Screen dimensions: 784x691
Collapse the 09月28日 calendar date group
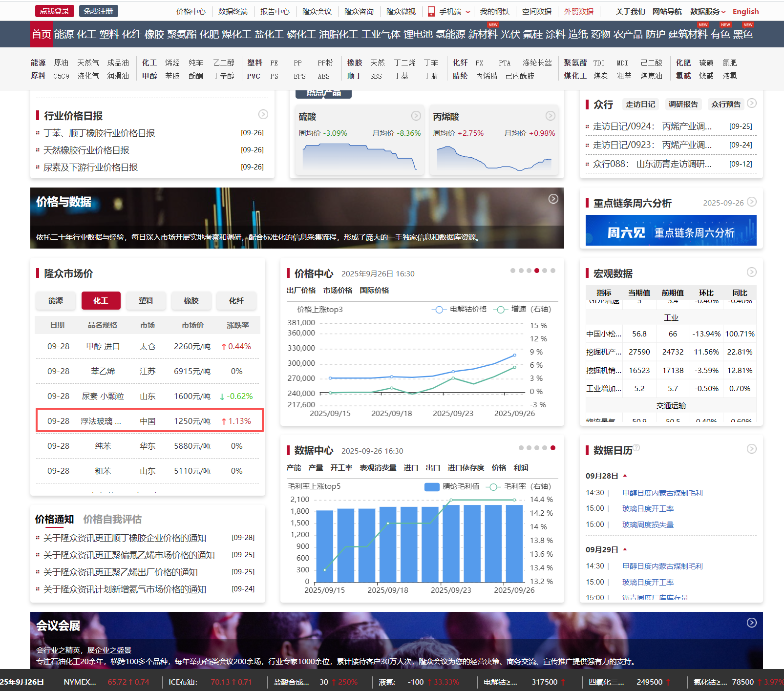coord(625,475)
